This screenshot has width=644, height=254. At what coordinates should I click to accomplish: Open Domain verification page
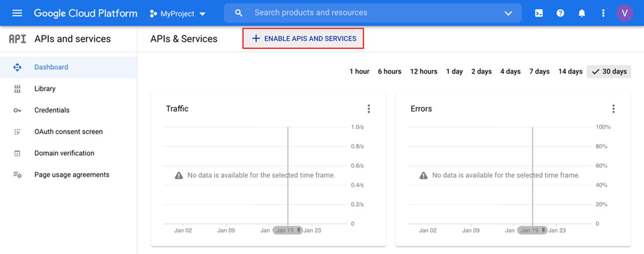[68, 153]
